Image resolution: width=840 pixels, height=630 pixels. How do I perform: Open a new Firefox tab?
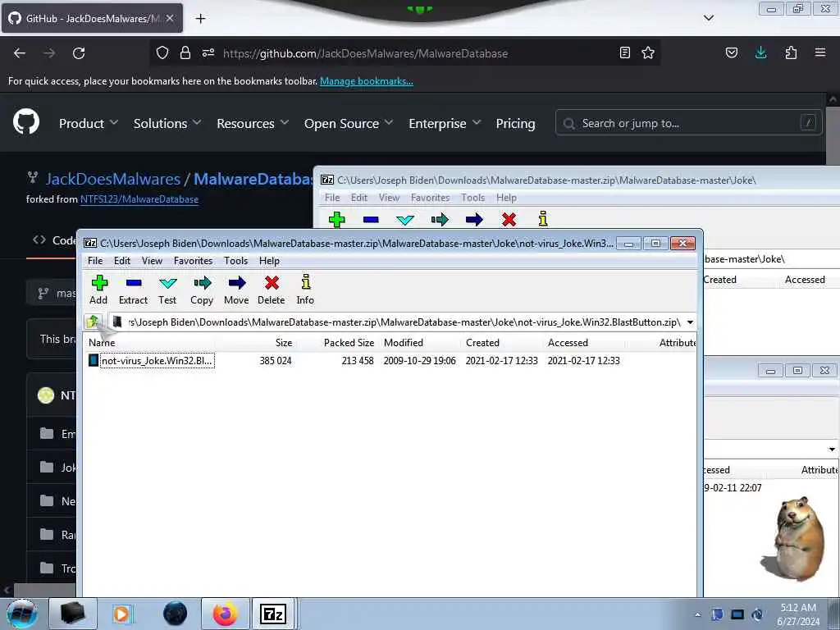point(200,19)
